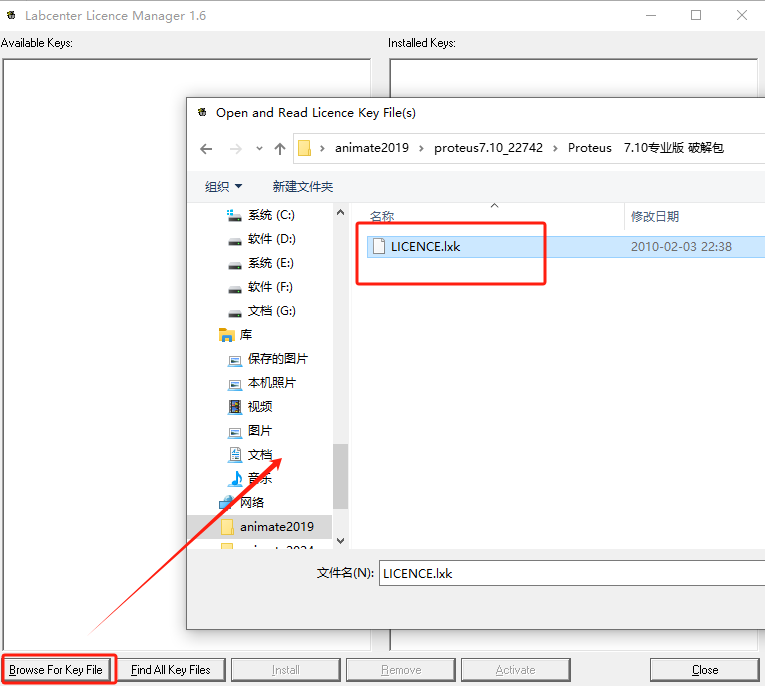
Task: Open the 视频 library
Action: tap(260, 406)
